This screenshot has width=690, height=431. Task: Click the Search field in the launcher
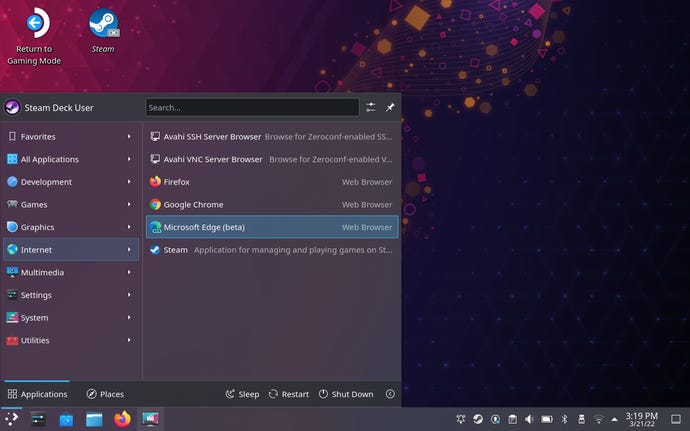[x=252, y=107]
